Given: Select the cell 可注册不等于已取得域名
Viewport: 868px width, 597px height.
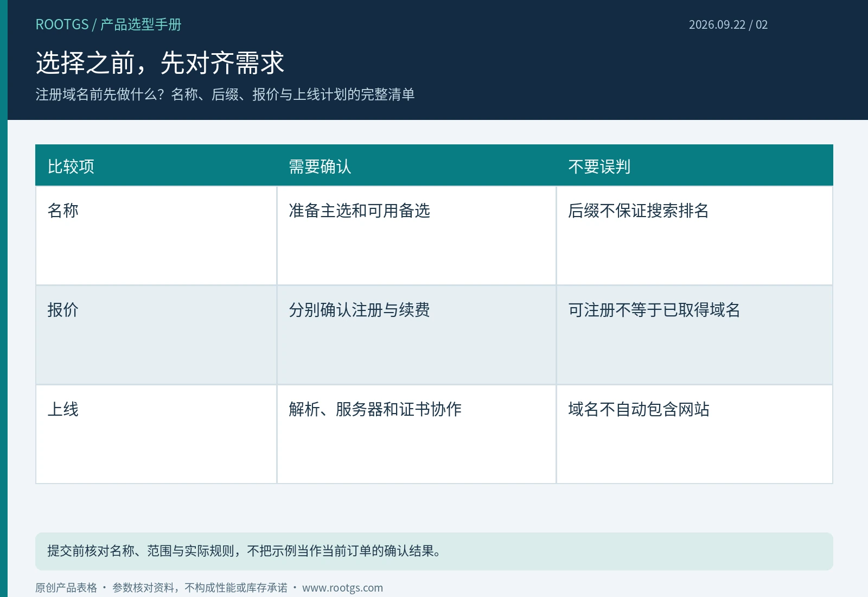Looking at the screenshot, I should tap(695, 335).
